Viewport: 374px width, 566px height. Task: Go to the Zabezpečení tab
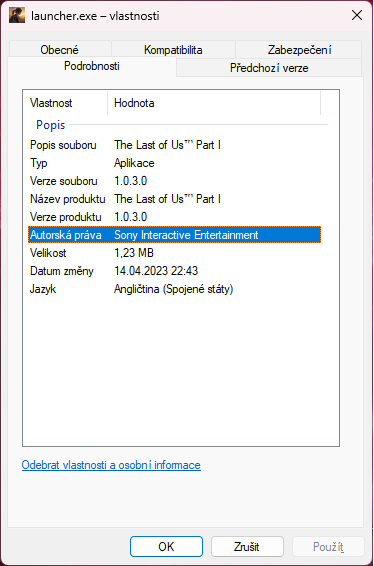tap(299, 50)
